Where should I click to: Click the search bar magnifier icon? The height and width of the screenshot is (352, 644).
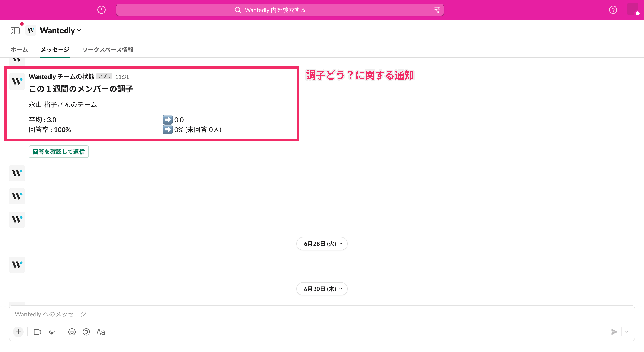(x=238, y=10)
